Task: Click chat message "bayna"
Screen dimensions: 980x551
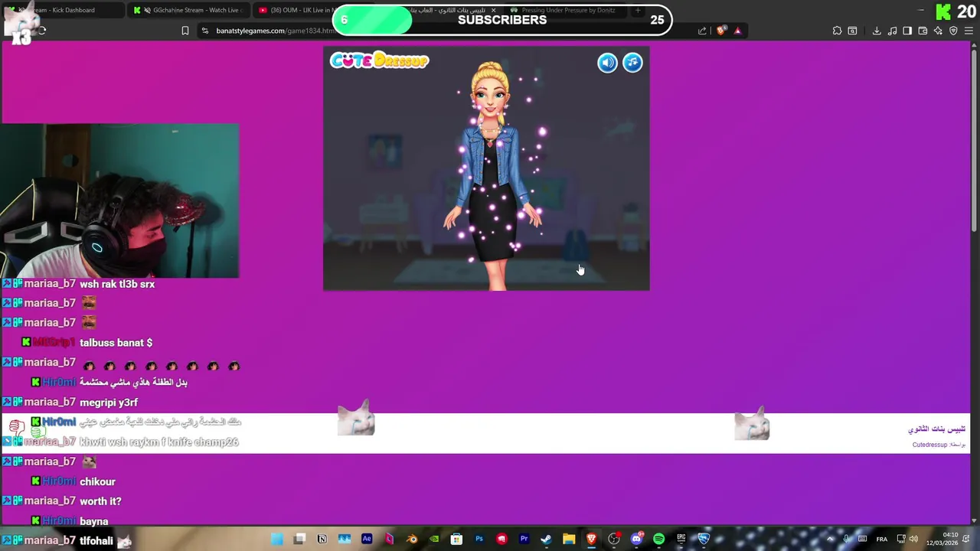Action: (x=93, y=521)
